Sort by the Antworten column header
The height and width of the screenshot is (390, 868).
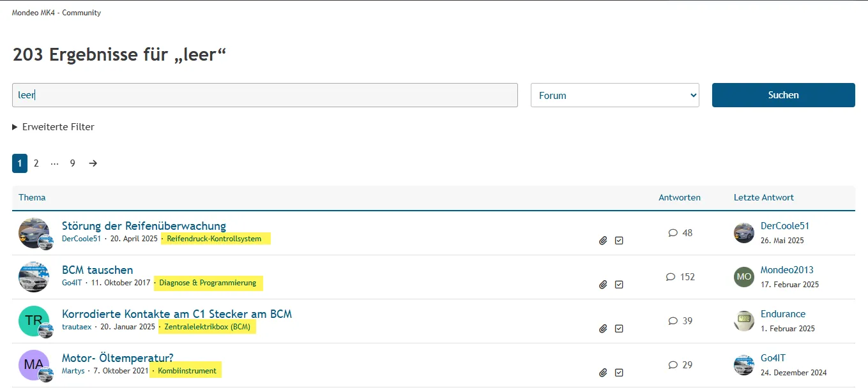coord(679,198)
